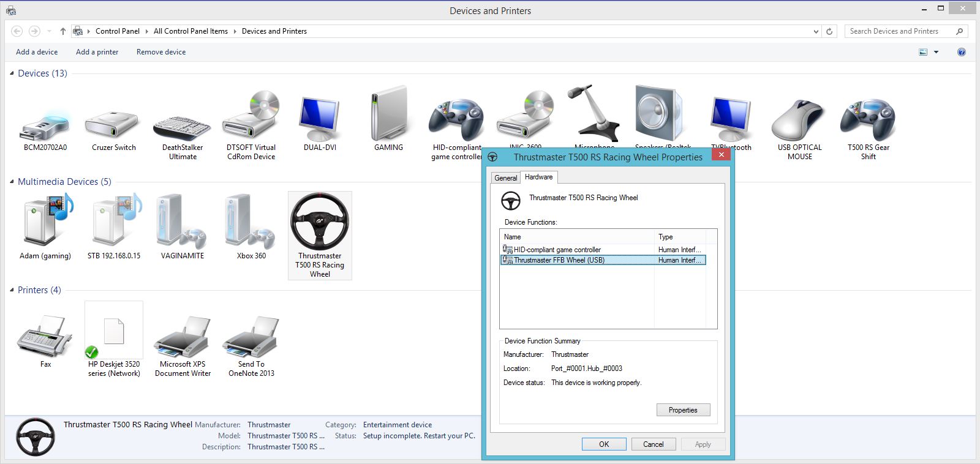The height and width of the screenshot is (464, 980).
Task: Click the Properties button in Device Function Summary
Action: click(x=683, y=410)
